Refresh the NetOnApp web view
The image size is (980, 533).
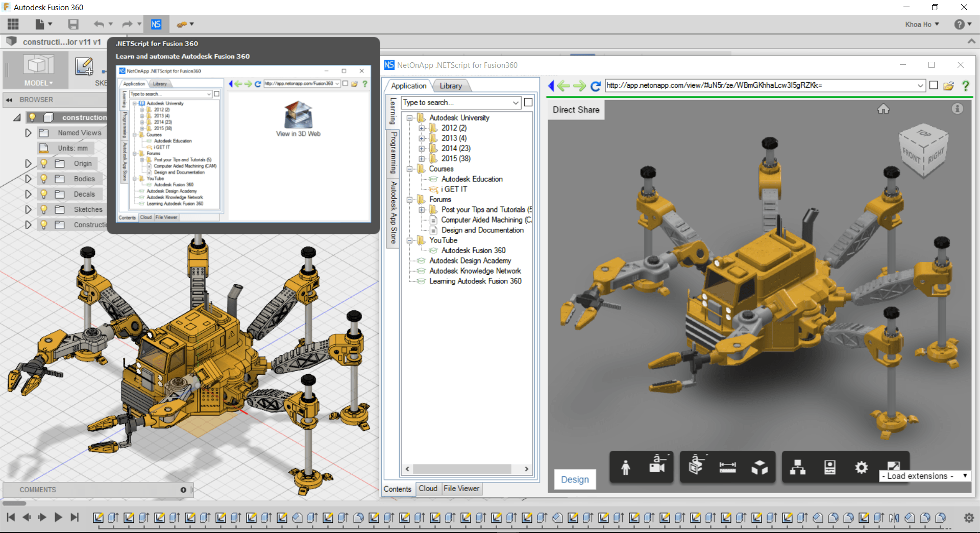[595, 86]
